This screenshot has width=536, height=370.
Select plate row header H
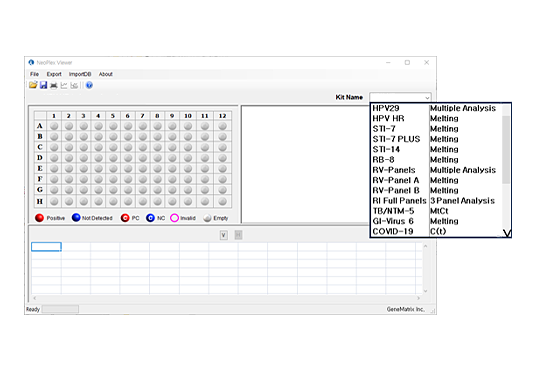40,201
